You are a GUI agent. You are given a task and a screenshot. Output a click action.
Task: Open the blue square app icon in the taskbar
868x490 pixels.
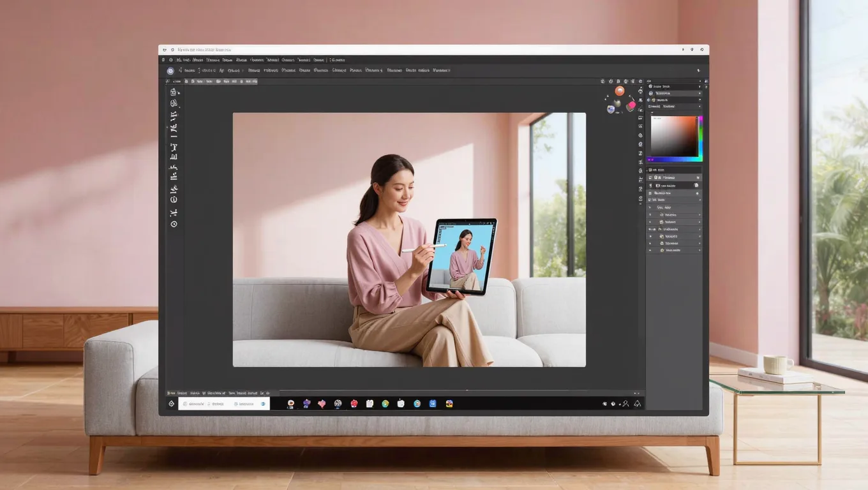pos(433,403)
